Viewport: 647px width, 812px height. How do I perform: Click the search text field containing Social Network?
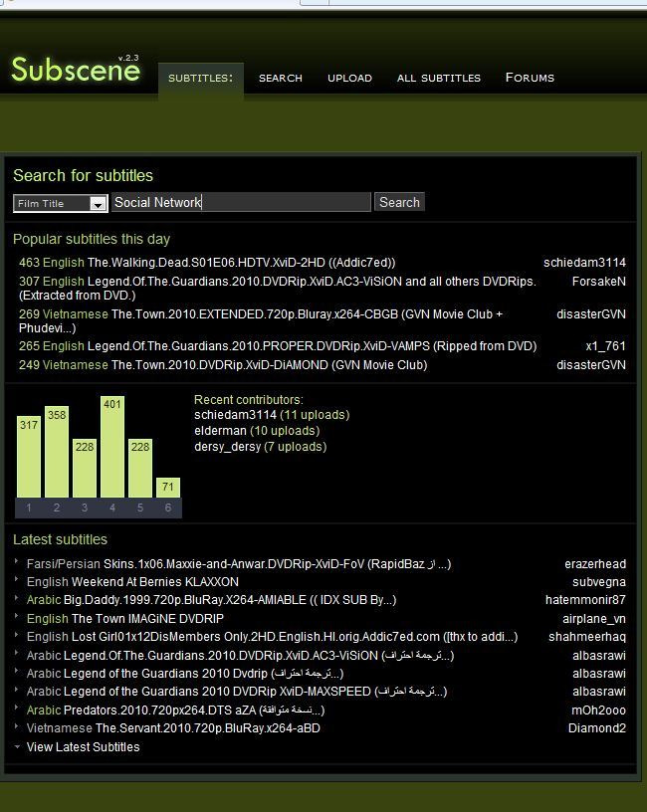242,202
